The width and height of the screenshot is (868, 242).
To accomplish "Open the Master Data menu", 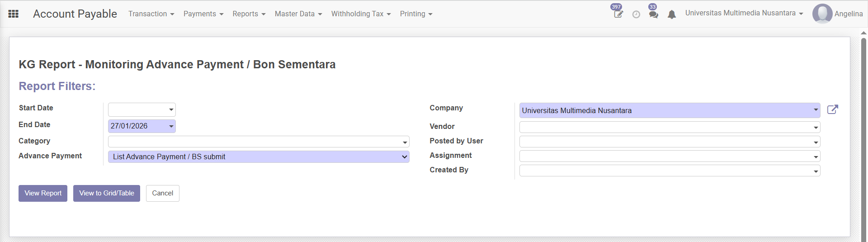I will (x=298, y=14).
